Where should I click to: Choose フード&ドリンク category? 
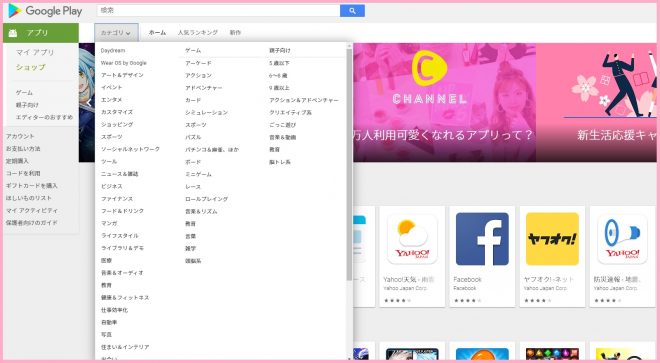click(x=122, y=211)
